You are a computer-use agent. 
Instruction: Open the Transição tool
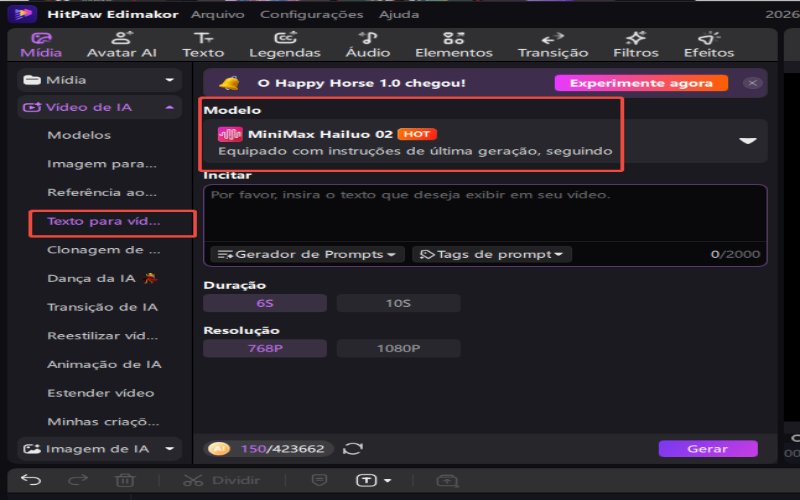(x=553, y=45)
